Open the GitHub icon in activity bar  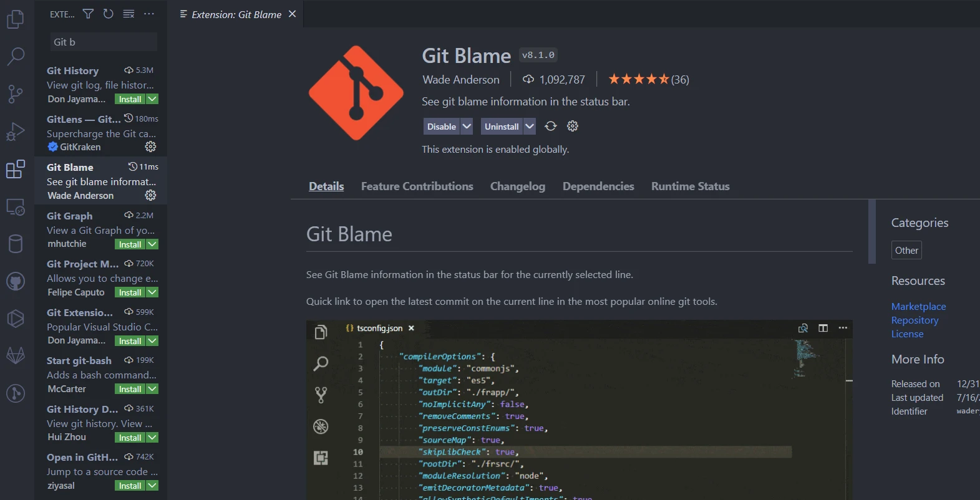(16, 281)
